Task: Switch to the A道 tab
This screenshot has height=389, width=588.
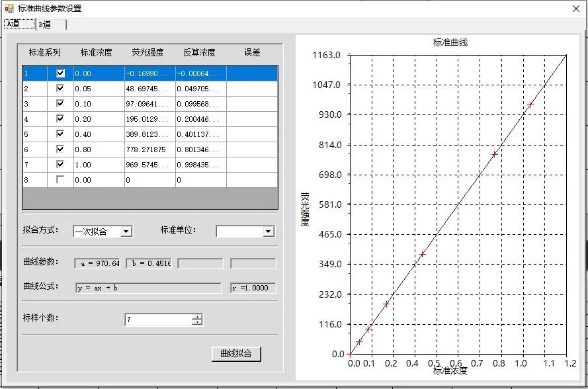Action: coord(19,24)
